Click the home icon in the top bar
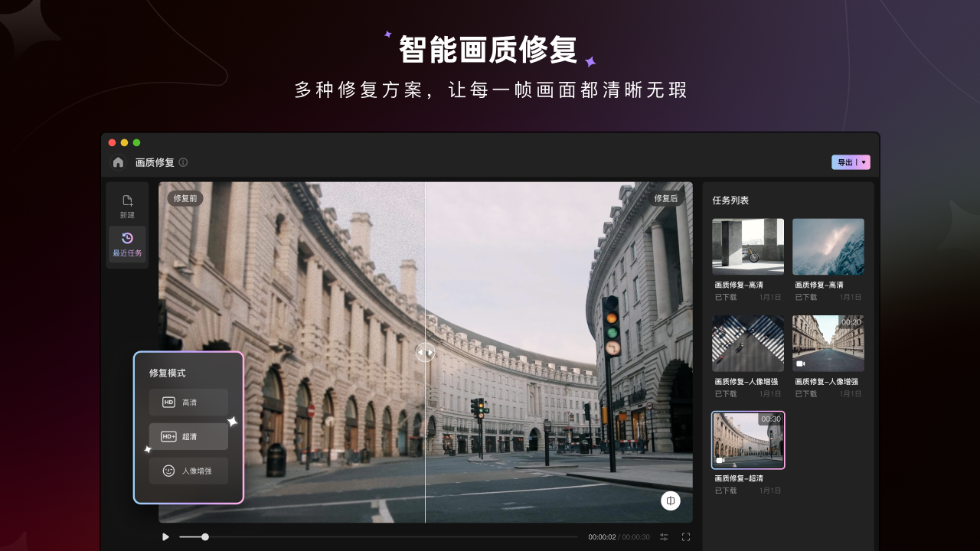This screenshot has height=551, width=980. point(118,162)
